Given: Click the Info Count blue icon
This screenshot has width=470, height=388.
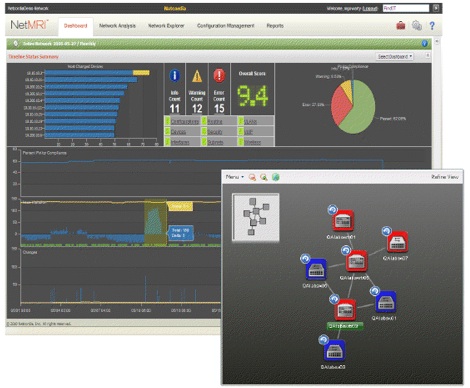Looking at the screenshot, I should pyautogui.click(x=175, y=76).
